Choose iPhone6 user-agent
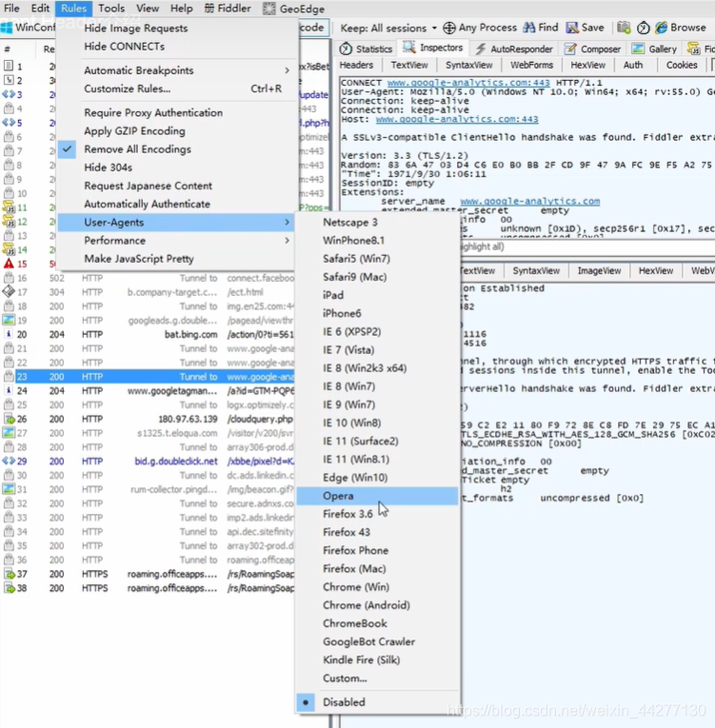The image size is (715, 728). [x=377, y=313]
